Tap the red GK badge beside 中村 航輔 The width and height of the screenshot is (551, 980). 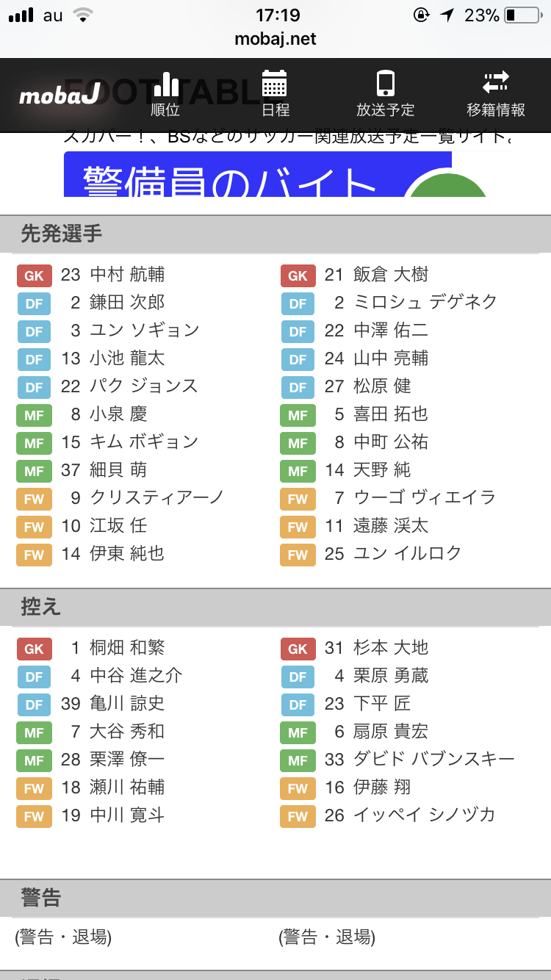coord(35,275)
